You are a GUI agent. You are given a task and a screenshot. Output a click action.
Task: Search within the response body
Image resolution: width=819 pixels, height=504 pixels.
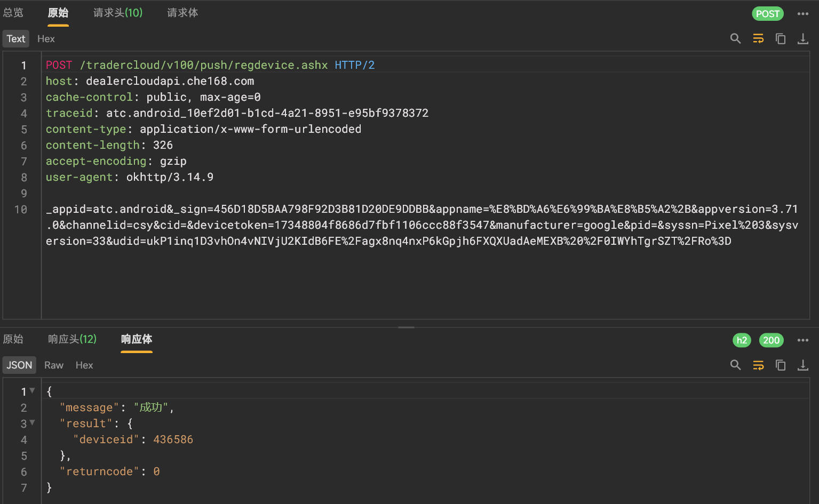[x=735, y=365]
